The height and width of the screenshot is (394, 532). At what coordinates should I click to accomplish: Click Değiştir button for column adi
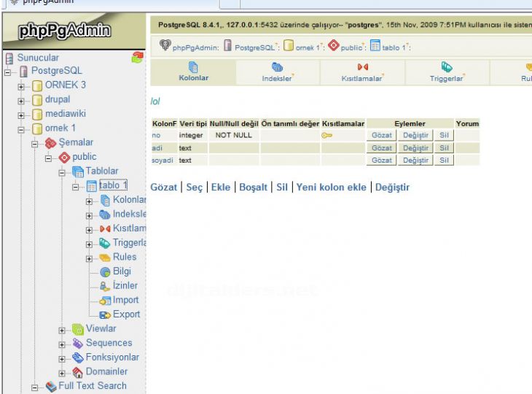click(415, 148)
